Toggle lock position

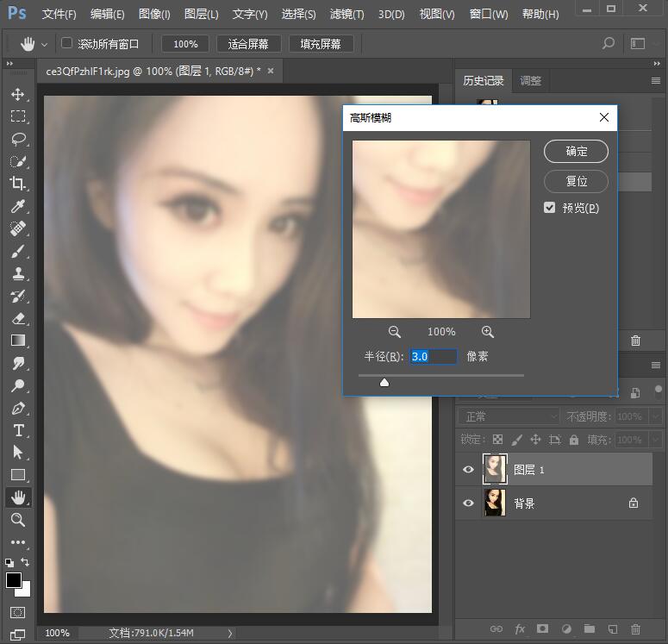tap(535, 440)
